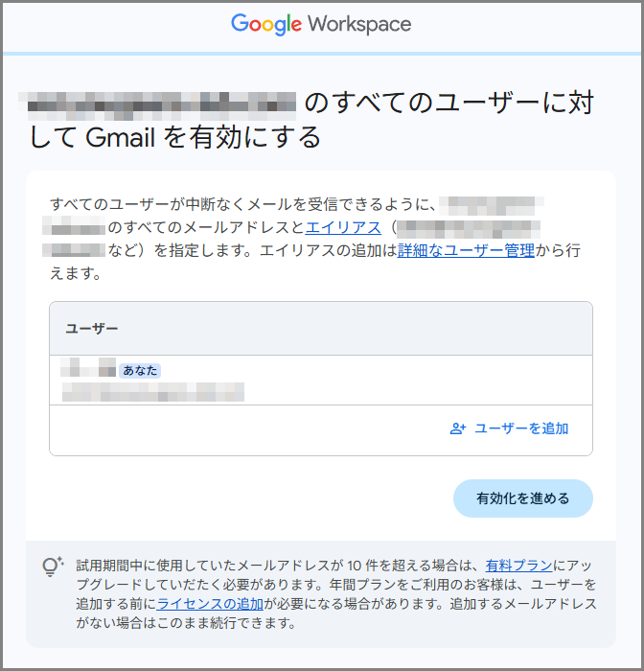The image size is (644, 671).
Task: Open the エイリアス link
Action: [x=343, y=228]
